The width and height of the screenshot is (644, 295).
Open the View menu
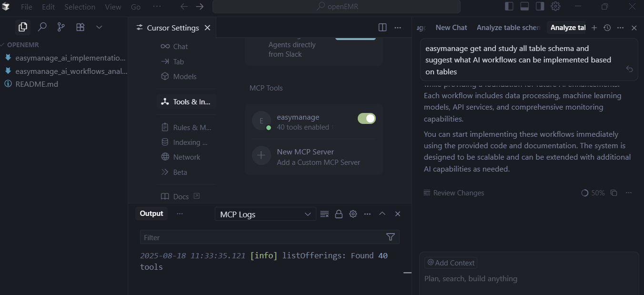coord(113,7)
